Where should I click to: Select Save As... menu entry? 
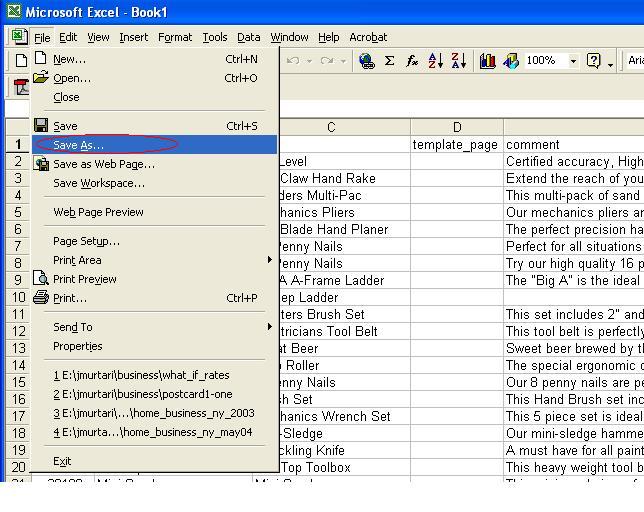pyautogui.click(x=155, y=145)
